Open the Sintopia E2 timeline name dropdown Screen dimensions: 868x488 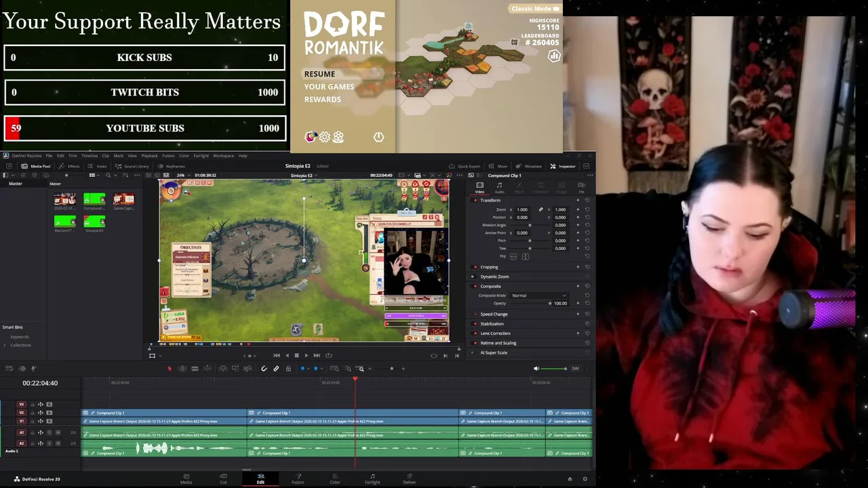pyautogui.click(x=304, y=176)
